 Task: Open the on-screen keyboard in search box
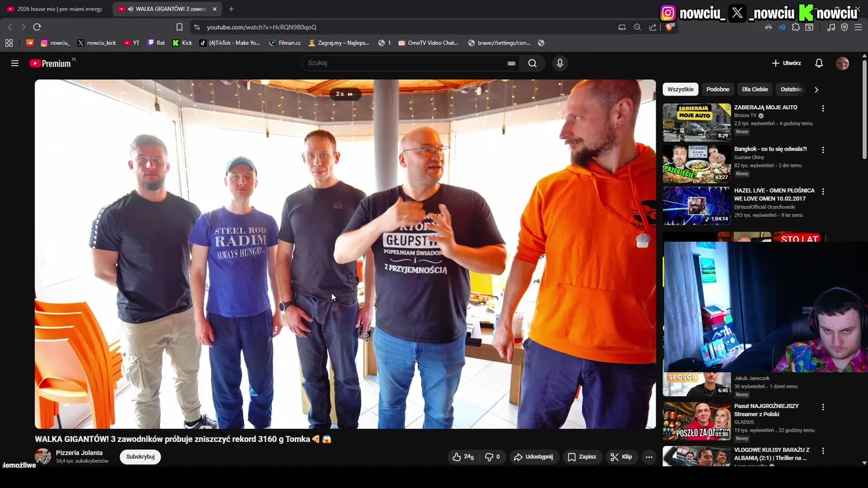coord(511,63)
